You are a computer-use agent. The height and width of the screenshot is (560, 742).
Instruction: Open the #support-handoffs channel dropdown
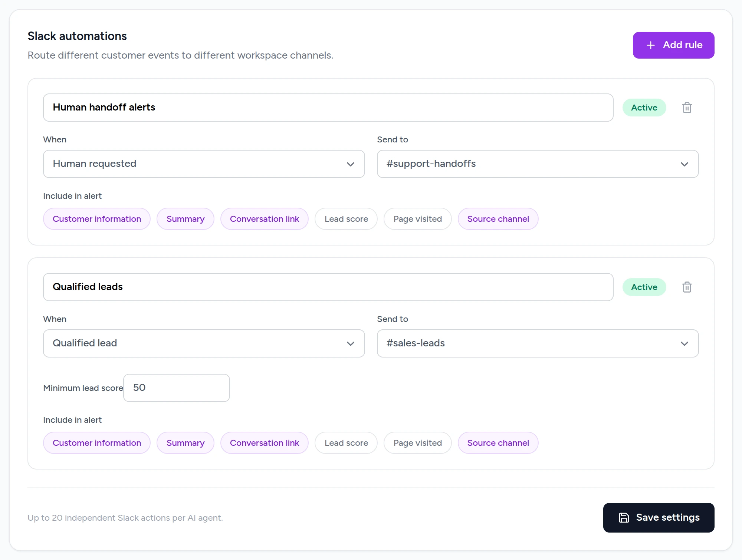coord(538,164)
